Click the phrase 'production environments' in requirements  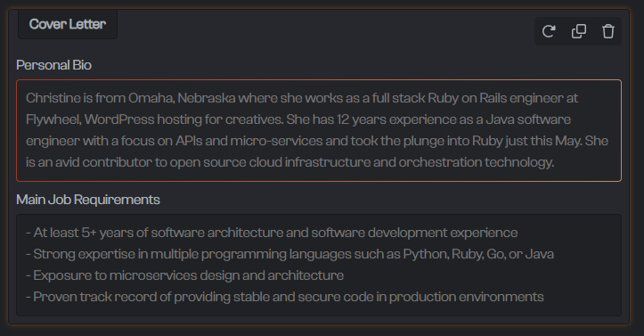point(467,297)
